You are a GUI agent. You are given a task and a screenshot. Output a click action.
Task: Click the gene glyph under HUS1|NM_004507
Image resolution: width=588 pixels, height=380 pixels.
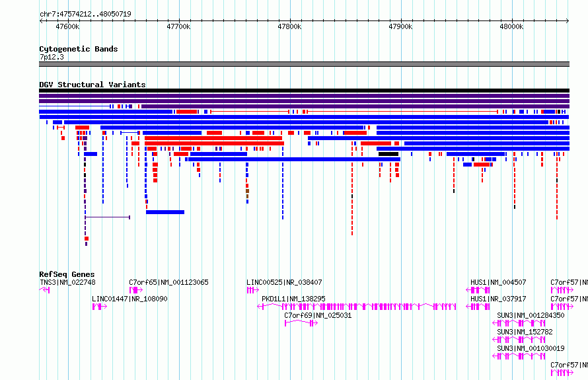click(x=478, y=290)
